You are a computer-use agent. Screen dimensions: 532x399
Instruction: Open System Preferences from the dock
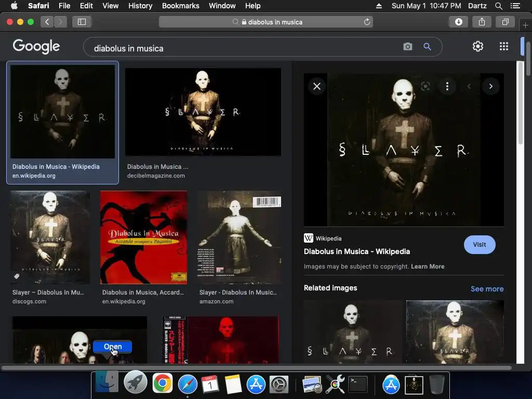pyautogui.click(x=279, y=384)
